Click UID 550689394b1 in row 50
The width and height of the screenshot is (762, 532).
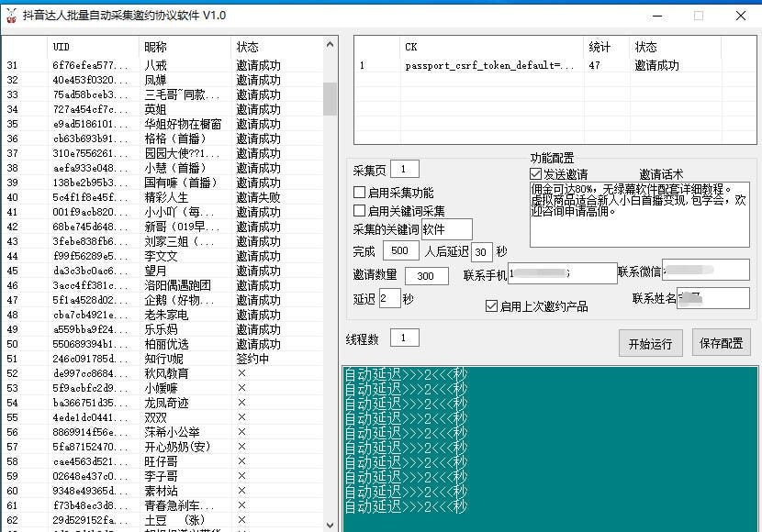coord(90,344)
